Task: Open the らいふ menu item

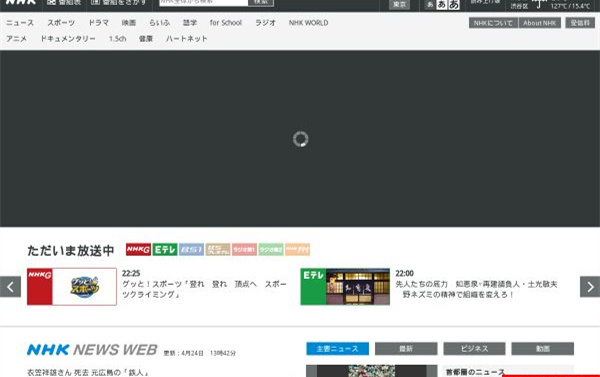Action: click(160, 23)
